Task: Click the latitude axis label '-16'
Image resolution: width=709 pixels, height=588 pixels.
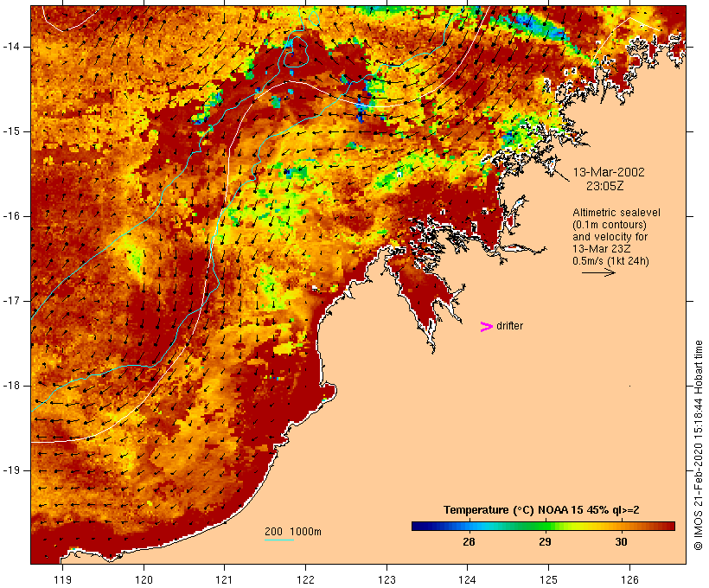Action: [10, 216]
